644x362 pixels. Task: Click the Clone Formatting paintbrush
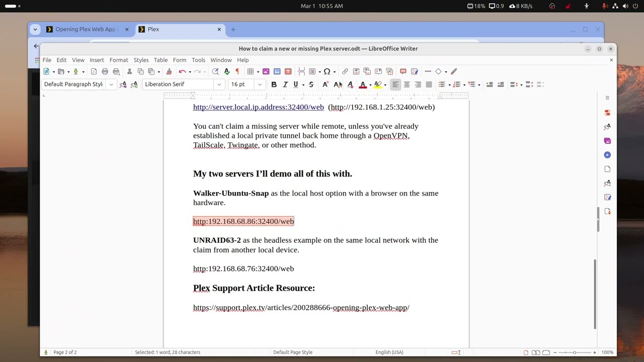pyautogui.click(x=169, y=71)
